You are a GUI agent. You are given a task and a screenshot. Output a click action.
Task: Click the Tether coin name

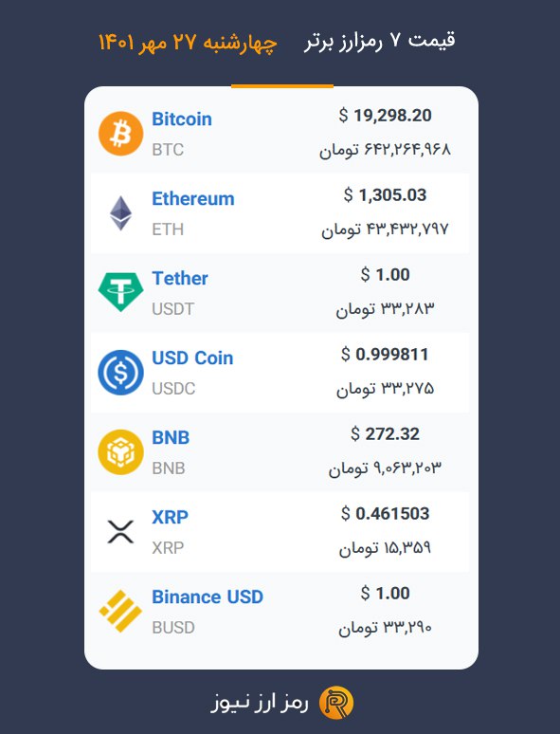[x=180, y=279]
